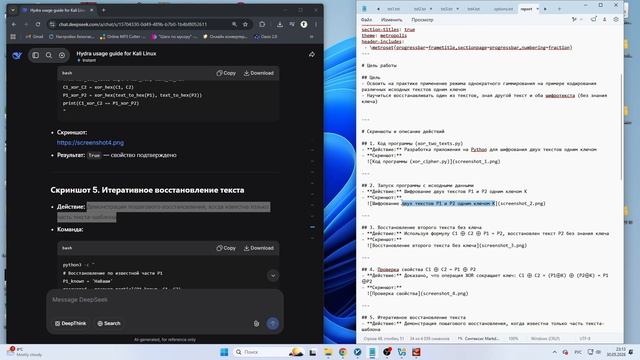Start a new chat via header icon
This screenshot has height=360, width=640.
[x=62, y=55]
